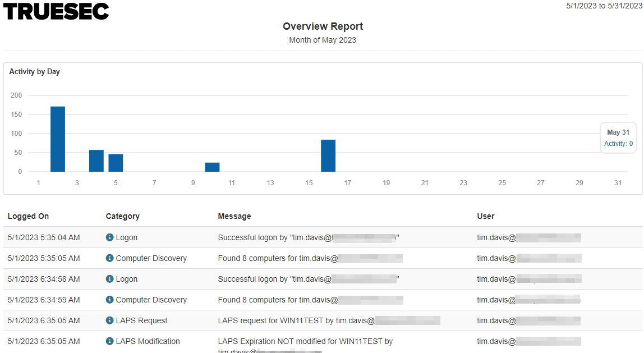Image resolution: width=644 pixels, height=353 pixels.
Task: Click the TRUESEC logo
Action: pyautogui.click(x=56, y=11)
